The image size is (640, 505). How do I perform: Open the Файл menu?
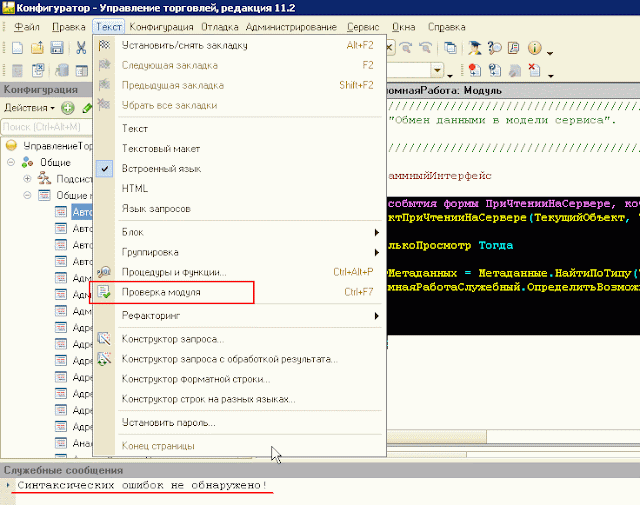(x=27, y=27)
